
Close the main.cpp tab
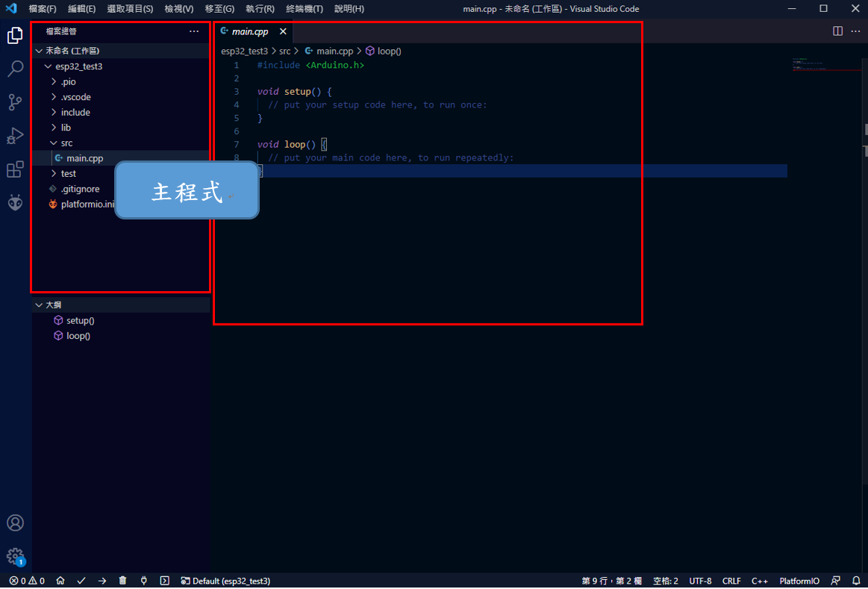tap(283, 31)
